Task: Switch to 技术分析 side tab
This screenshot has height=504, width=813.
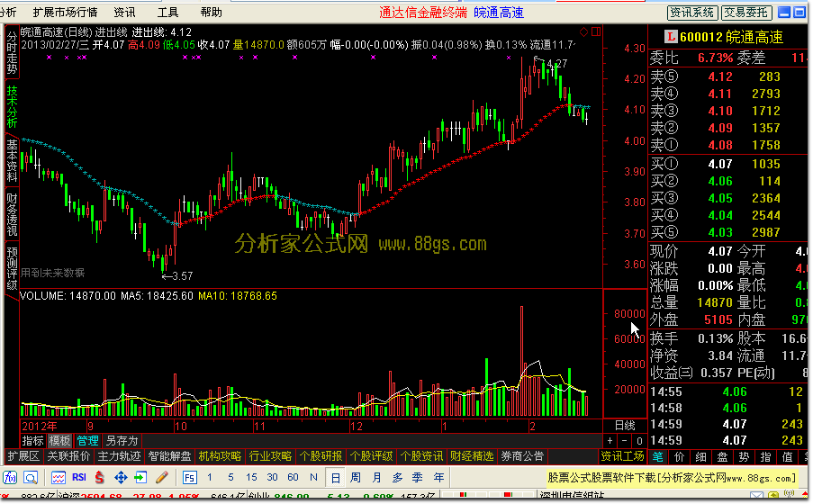Action: [12, 106]
